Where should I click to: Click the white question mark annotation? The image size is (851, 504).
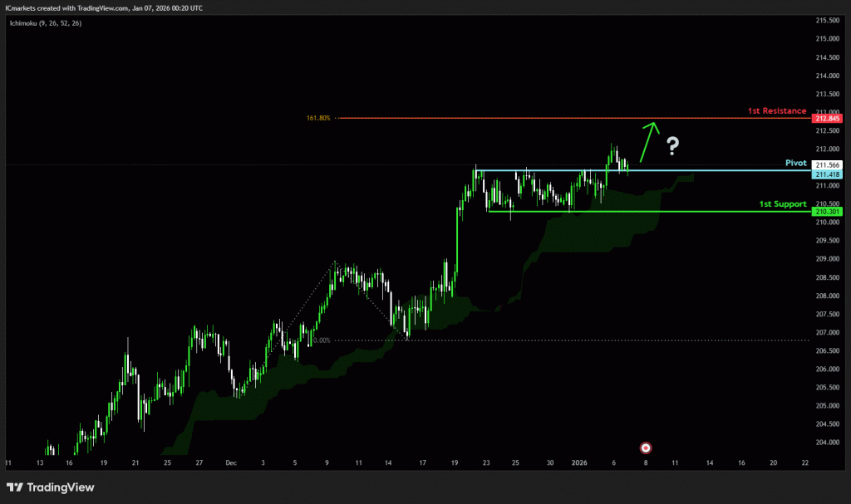click(x=673, y=147)
